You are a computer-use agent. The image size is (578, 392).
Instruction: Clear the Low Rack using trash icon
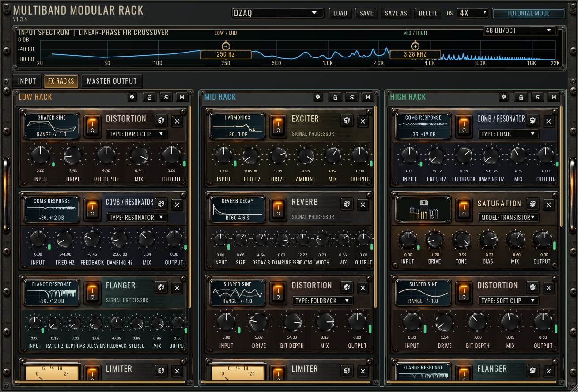coord(149,97)
